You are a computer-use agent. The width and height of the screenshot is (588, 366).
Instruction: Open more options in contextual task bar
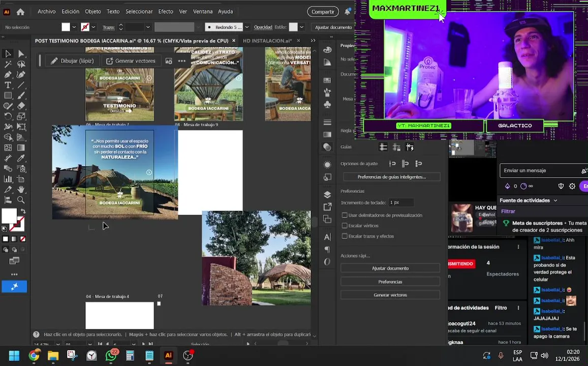tap(182, 61)
